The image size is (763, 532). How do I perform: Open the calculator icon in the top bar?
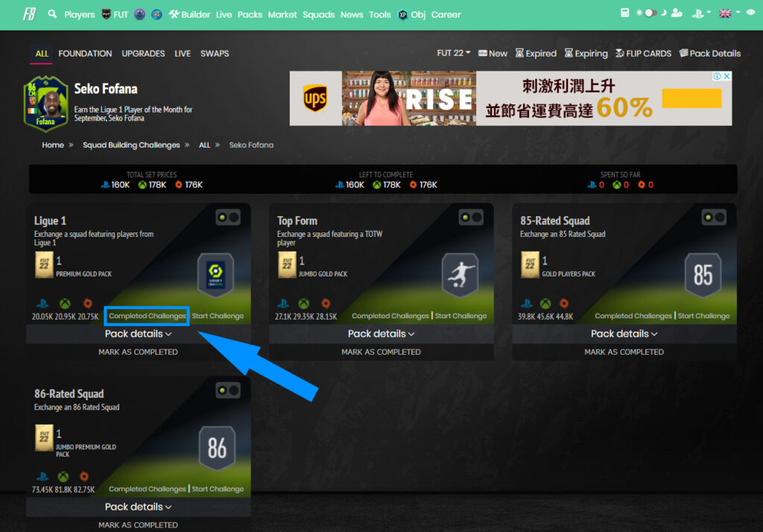click(x=625, y=13)
